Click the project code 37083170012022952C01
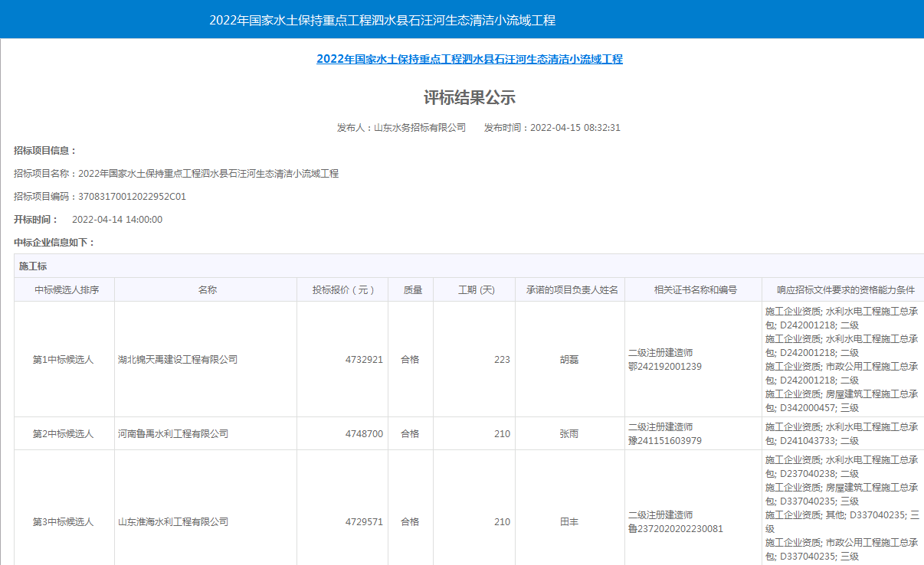924x565 pixels. [132, 197]
